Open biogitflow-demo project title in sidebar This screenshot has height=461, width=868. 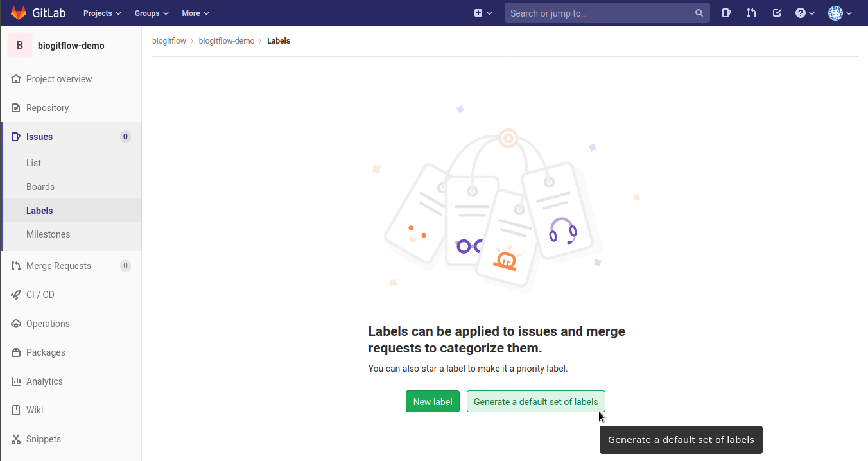[71, 46]
